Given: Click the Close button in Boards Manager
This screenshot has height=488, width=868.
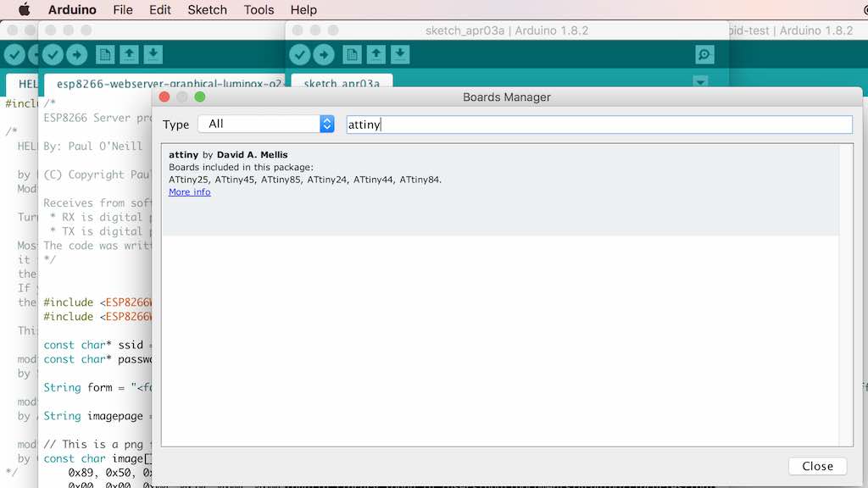Looking at the screenshot, I should click(818, 467).
